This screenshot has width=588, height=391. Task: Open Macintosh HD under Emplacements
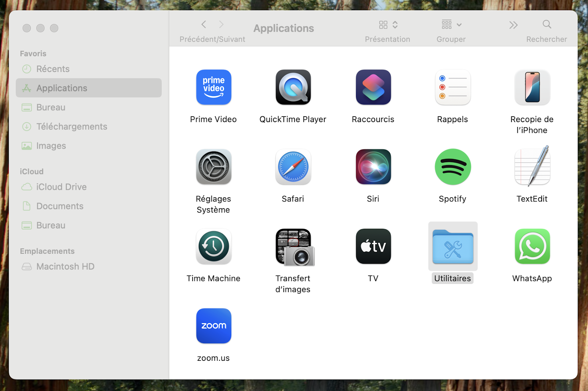point(65,267)
